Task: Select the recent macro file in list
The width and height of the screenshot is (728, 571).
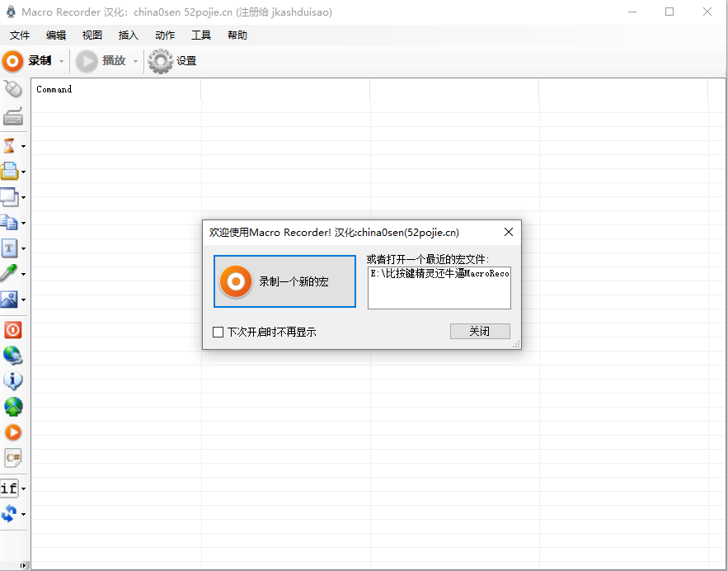Action: [x=439, y=273]
